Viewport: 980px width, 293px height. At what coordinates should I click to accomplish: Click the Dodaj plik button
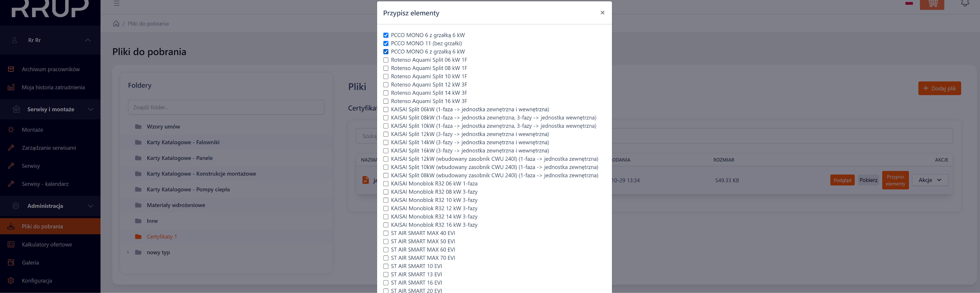point(939,88)
